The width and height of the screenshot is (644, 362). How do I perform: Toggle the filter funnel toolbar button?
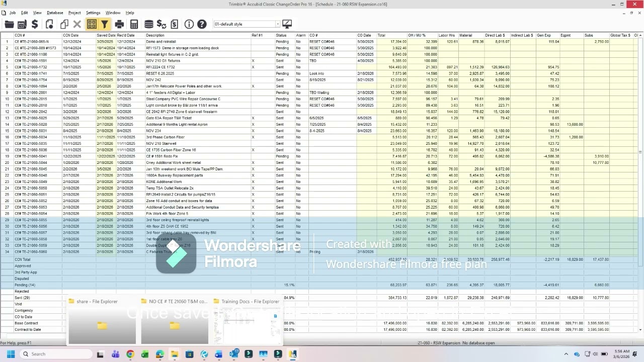[x=104, y=24]
